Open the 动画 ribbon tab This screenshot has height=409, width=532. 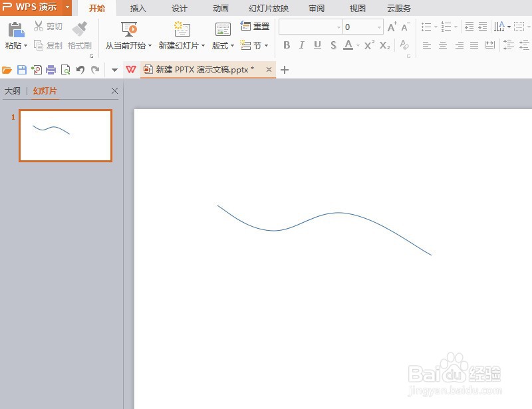click(x=221, y=8)
